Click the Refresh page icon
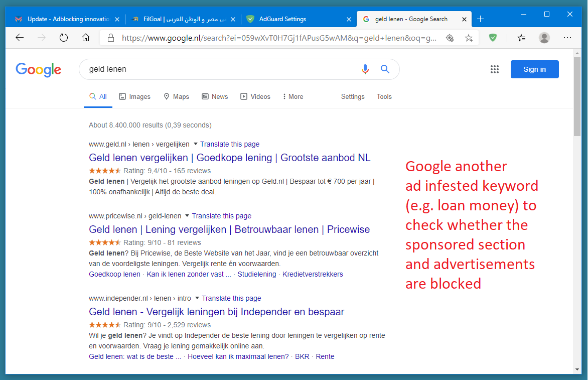The height and width of the screenshot is (380, 588). pyautogui.click(x=64, y=38)
